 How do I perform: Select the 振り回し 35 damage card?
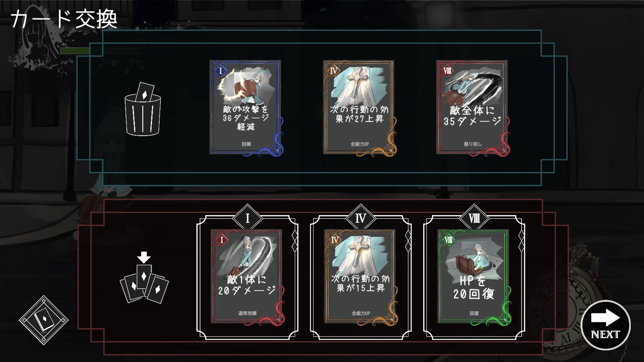[473, 108]
